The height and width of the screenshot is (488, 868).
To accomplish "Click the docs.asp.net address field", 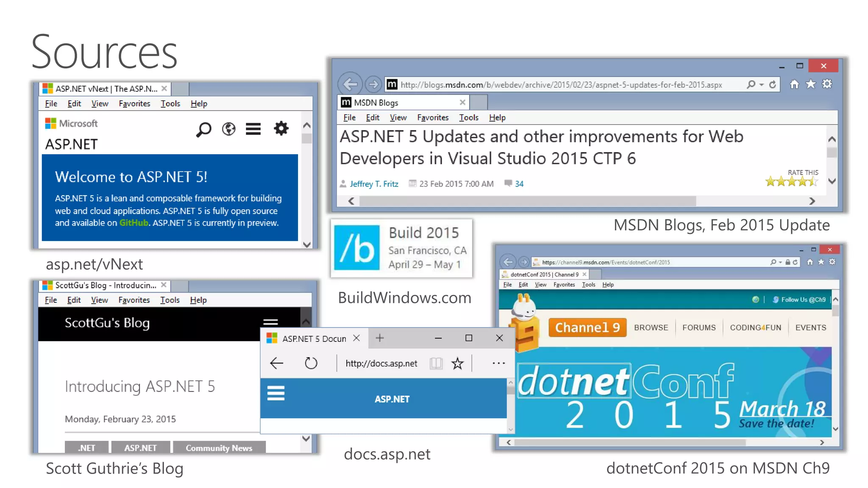I will 381,363.
